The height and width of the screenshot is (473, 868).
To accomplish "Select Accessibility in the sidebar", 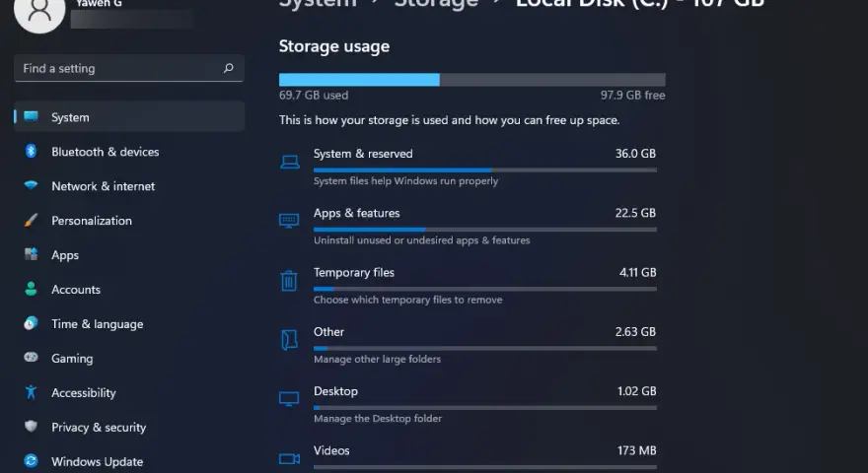I will (129, 392).
